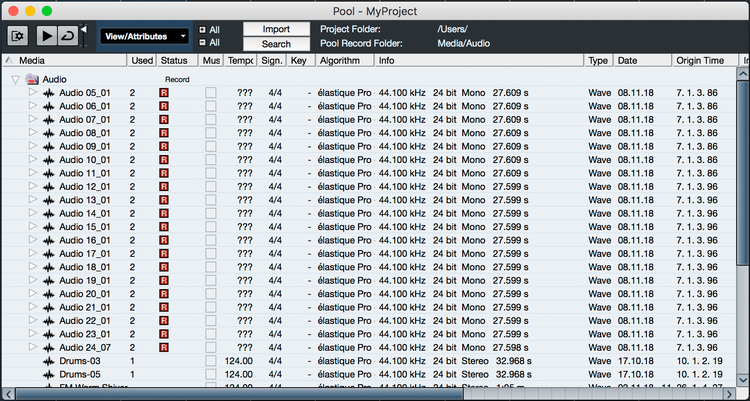Expand the Audio 10_01 disclosure triangle
Viewport: 750px width, 401px height.
pos(32,160)
